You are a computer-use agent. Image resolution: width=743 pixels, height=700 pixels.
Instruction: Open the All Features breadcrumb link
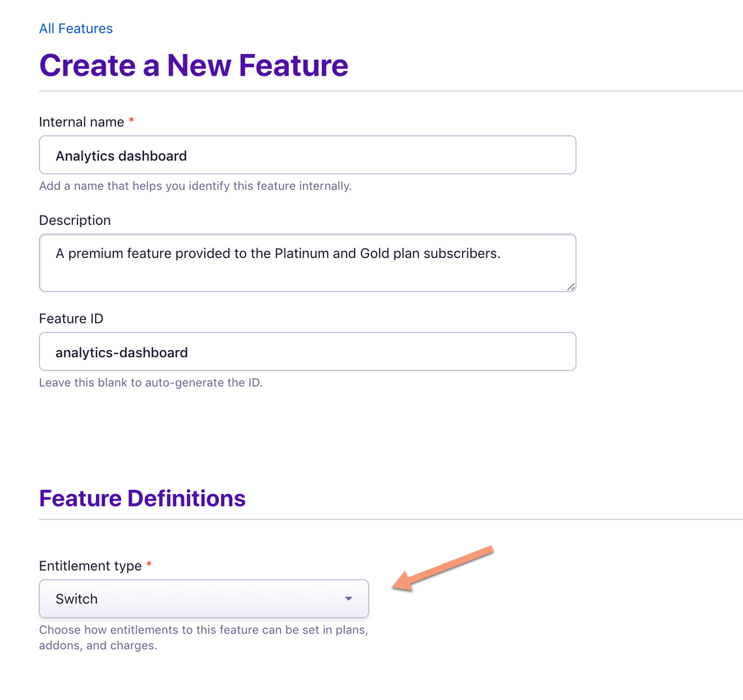point(76,29)
